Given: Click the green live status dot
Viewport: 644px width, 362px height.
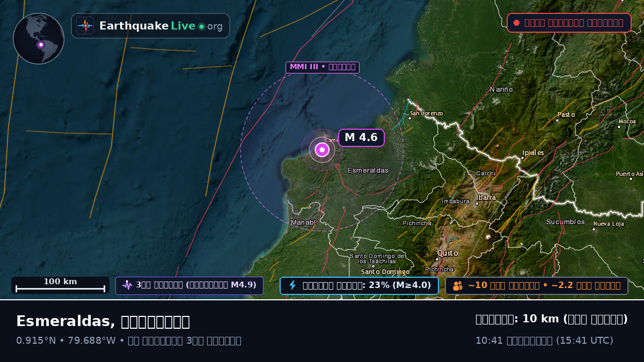Looking at the screenshot, I should tap(201, 26).
